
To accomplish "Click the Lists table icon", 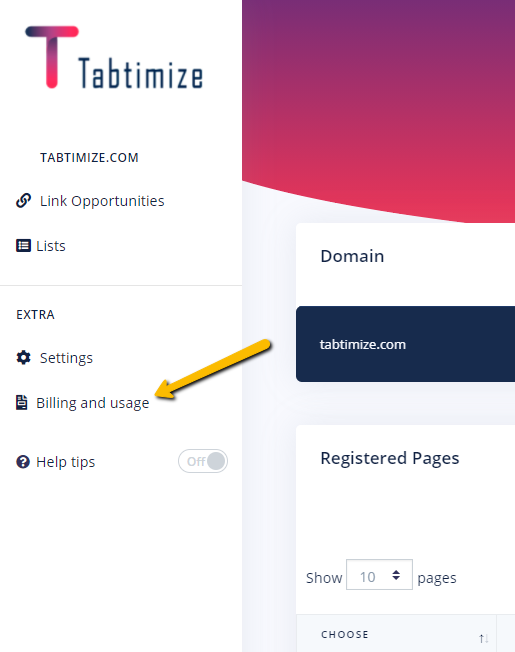I will (x=23, y=246).
